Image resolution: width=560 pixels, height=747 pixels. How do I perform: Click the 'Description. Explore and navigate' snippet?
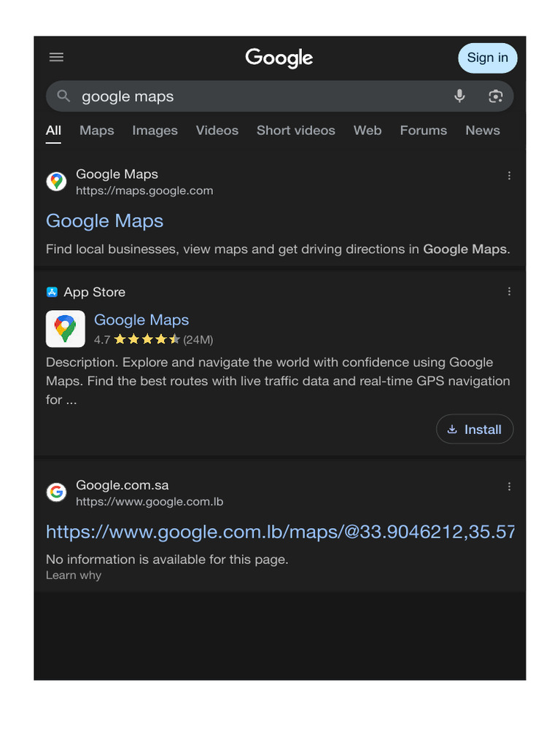[x=278, y=381]
